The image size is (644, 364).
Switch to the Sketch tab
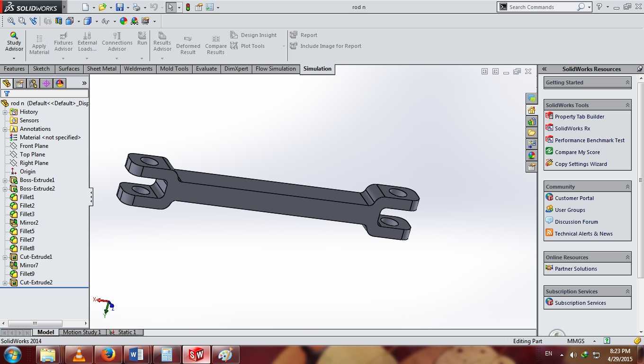[x=41, y=69]
